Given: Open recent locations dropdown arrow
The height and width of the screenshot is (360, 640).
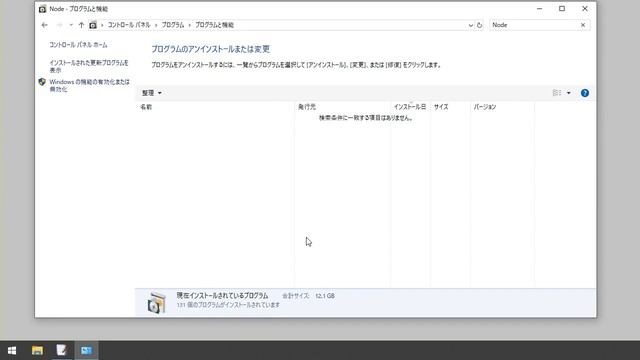Looking at the screenshot, I should tap(71, 25).
